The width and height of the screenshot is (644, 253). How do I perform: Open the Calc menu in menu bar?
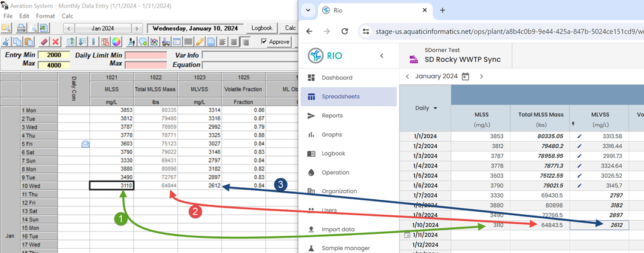(x=67, y=16)
